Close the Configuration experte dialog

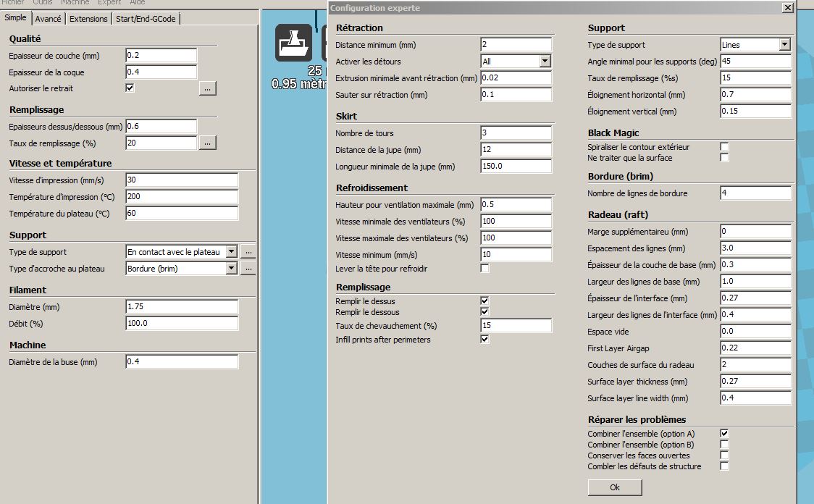788,7
